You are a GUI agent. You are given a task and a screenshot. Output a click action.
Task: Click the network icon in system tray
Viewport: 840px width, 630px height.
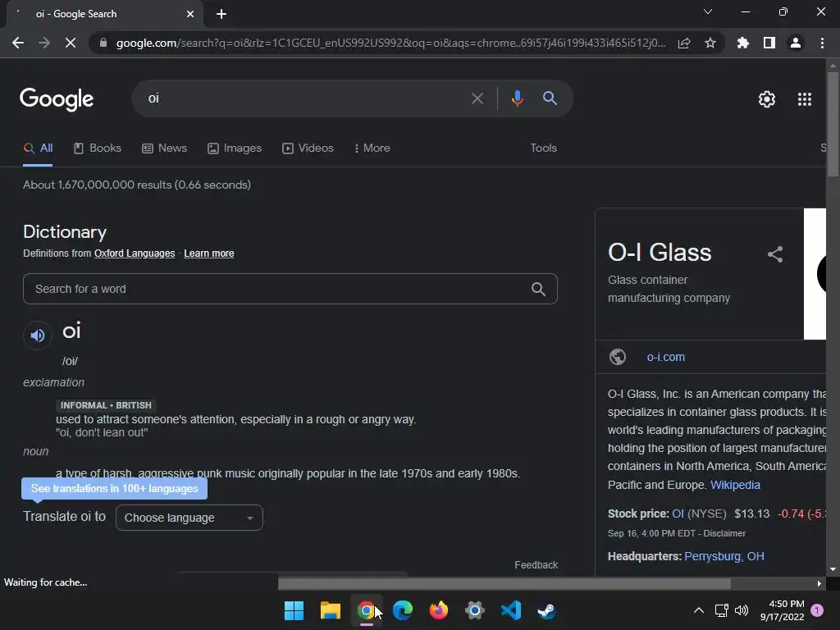721,610
